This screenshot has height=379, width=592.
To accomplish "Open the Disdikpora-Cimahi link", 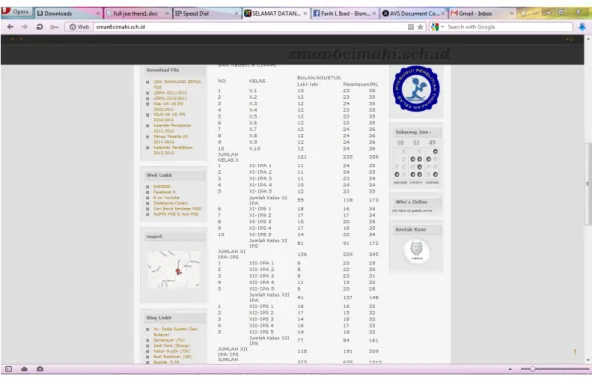I will [171, 203].
